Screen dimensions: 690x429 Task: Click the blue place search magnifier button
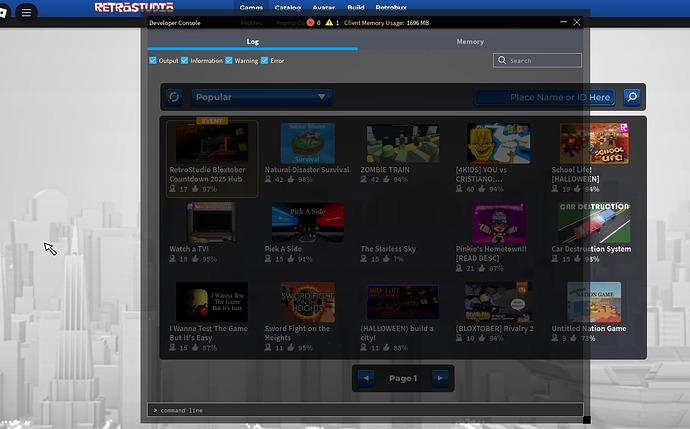tap(632, 97)
